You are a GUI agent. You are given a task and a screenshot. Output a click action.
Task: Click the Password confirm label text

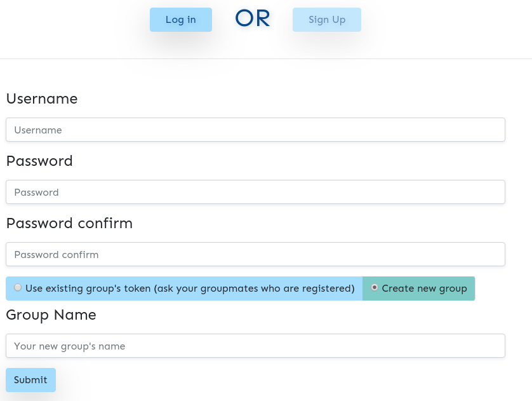click(x=69, y=224)
